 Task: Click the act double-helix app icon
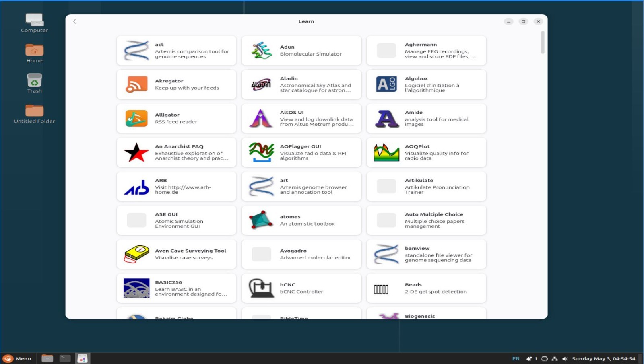tap(136, 51)
